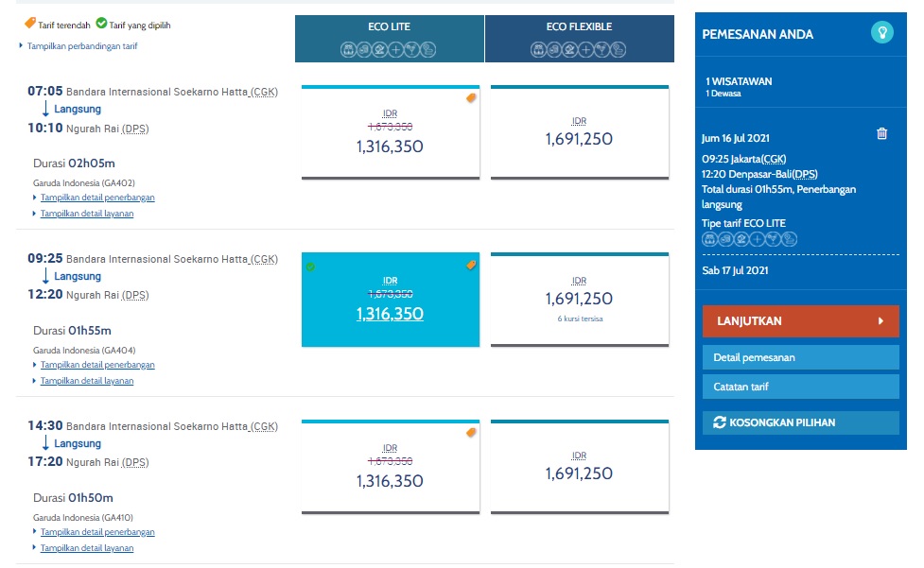Open Catatan tarif

[800, 387]
